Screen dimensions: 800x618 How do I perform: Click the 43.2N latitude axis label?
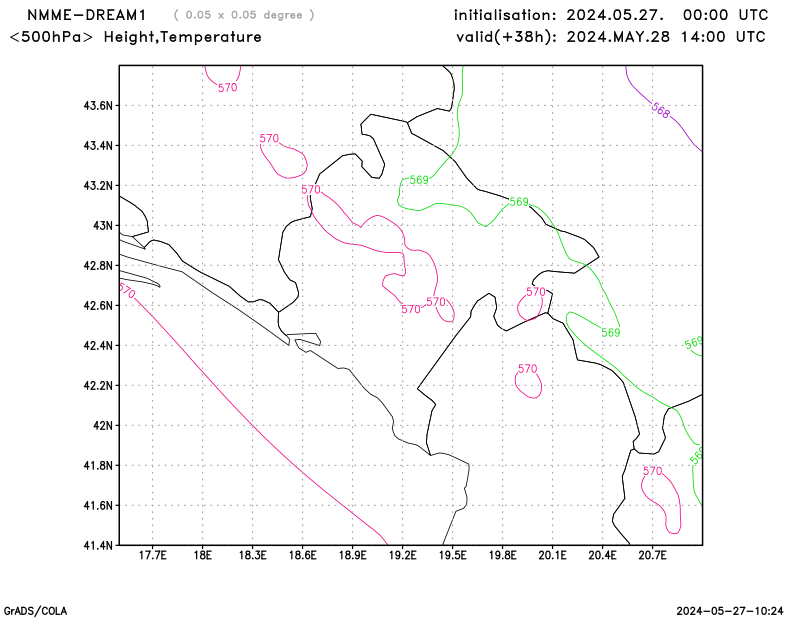tap(98, 185)
